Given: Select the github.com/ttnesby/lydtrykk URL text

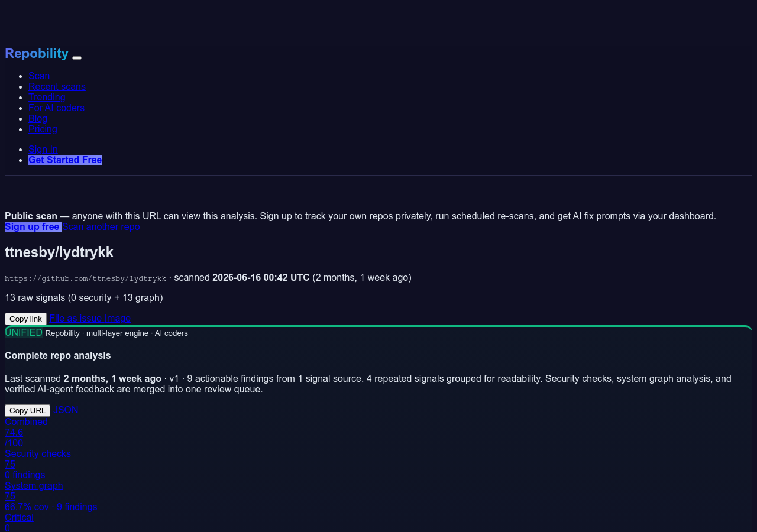Looking at the screenshot, I should point(86,278).
